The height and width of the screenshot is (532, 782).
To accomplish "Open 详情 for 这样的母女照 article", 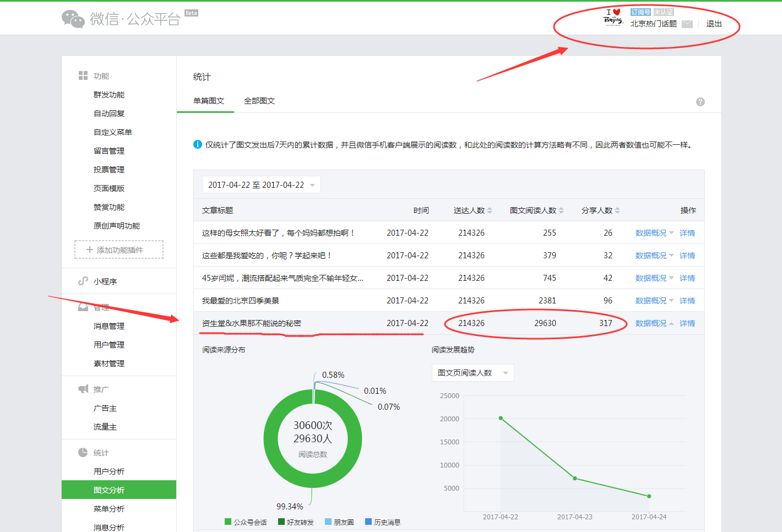I will click(687, 233).
